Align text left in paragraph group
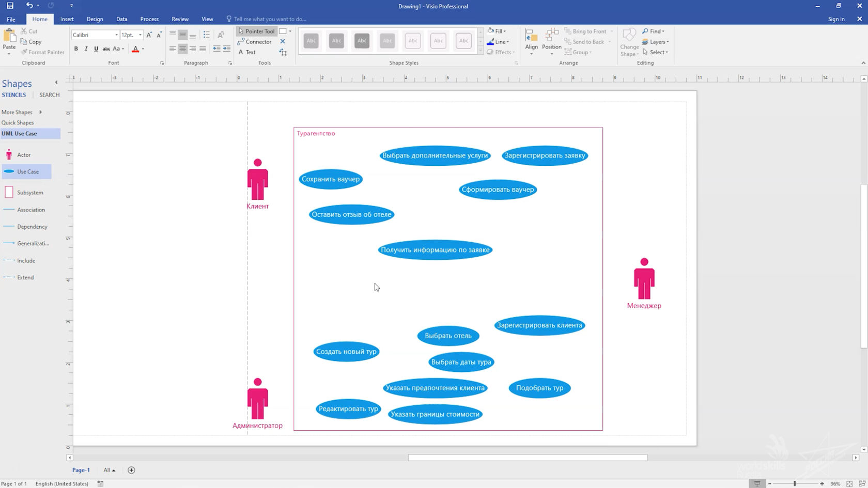The height and width of the screenshot is (488, 868). coord(173,49)
